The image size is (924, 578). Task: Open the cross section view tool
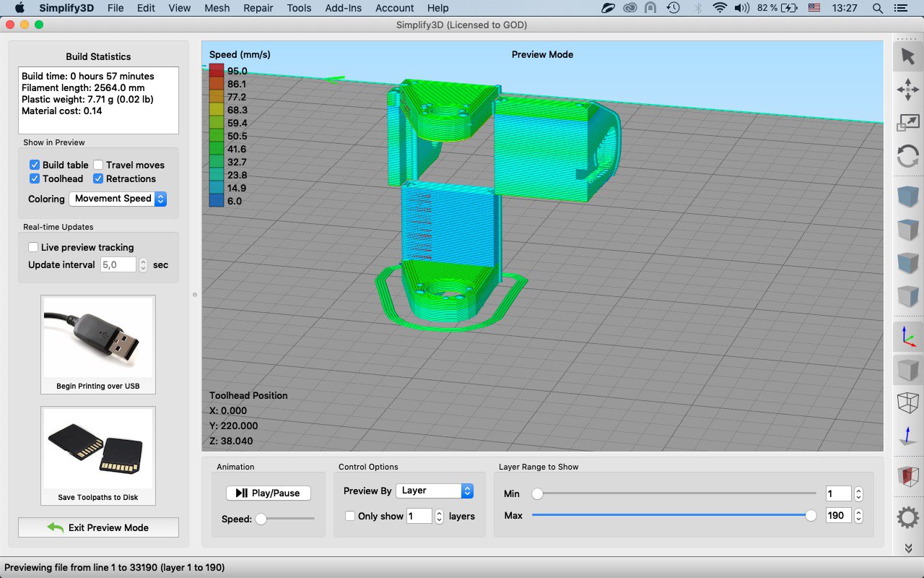click(x=907, y=476)
